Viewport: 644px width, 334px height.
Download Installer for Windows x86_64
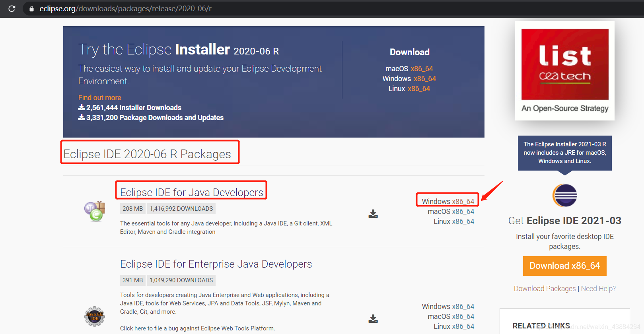(425, 79)
